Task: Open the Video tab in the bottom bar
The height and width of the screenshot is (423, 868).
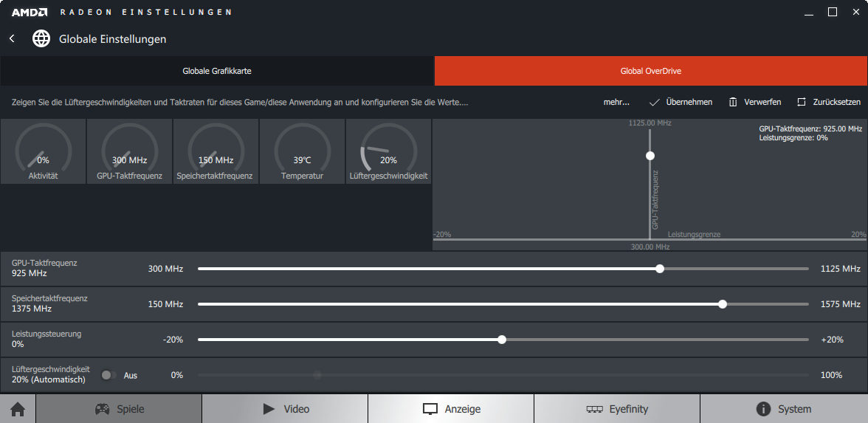Action: click(285, 409)
